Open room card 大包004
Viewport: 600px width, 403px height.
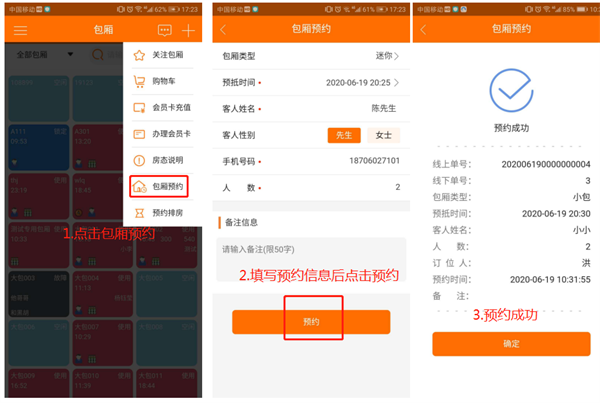pyautogui.click(x=103, y=294)
